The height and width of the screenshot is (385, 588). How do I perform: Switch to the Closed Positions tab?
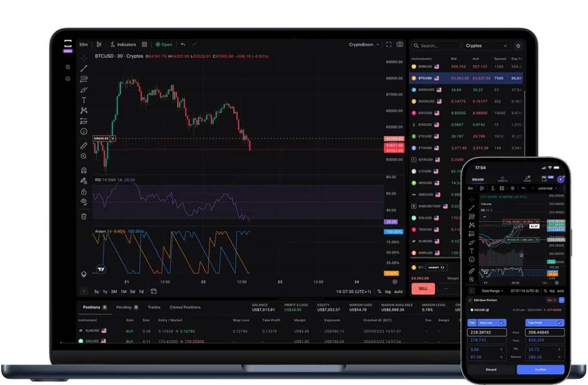click(185, 307)
